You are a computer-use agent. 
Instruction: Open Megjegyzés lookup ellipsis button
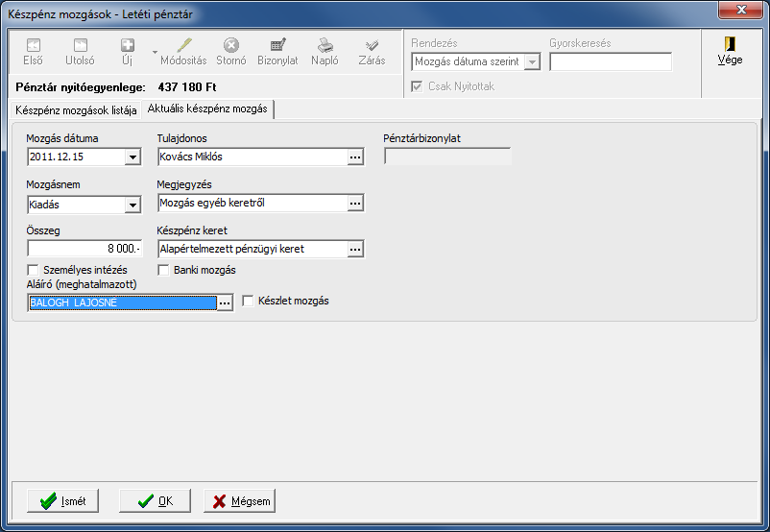tap(355, 203)
